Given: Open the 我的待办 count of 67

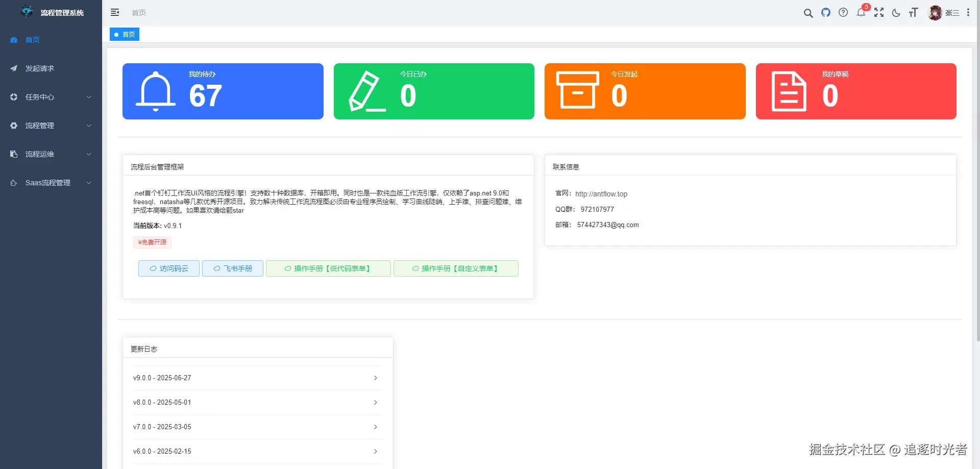Looking at the screenshot, I should point(205,96).
